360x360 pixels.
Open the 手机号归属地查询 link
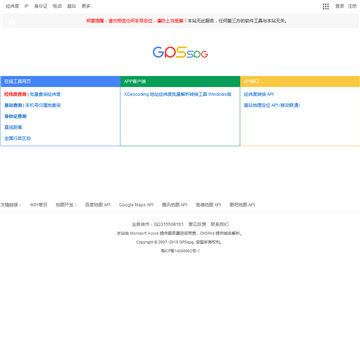coord(43,105)
